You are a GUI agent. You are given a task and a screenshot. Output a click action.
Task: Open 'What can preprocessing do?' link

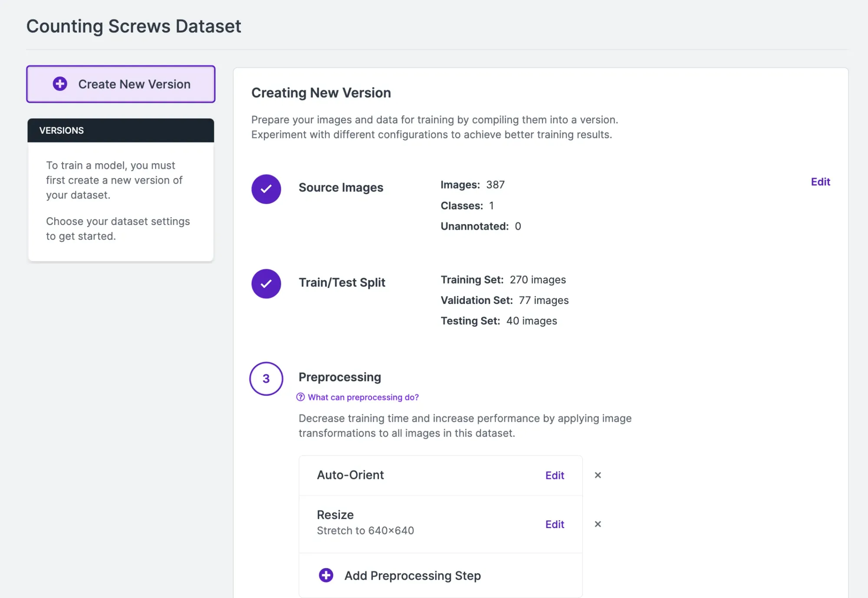[x=363, y=397]
